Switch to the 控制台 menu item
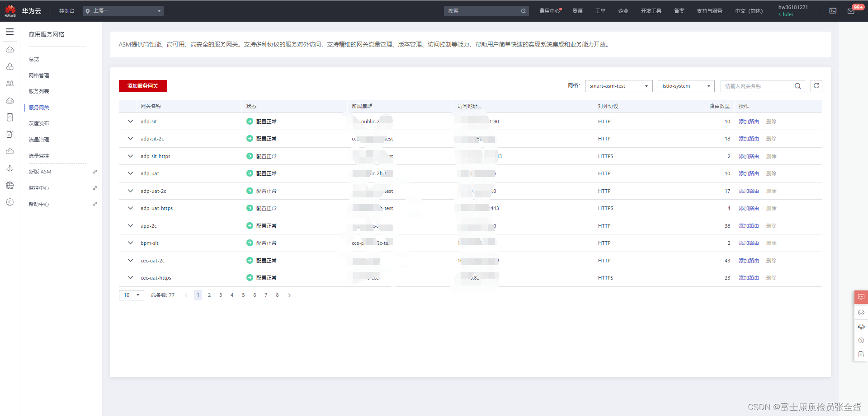868x416 pixels. click(67, 10)
